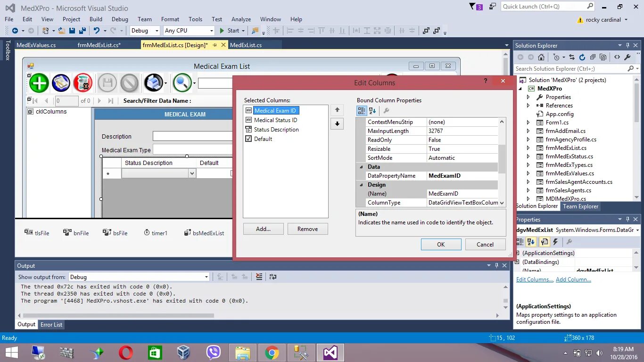Image resolution: width=644 pixels, height=362 pixels.
Task: Click Edit Columns... link in Properties window
Action: click(535, 280)
